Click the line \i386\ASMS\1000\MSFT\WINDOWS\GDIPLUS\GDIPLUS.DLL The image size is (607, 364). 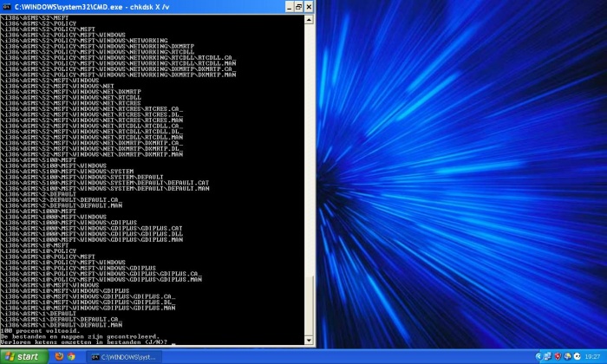click(x=91, y=234)
